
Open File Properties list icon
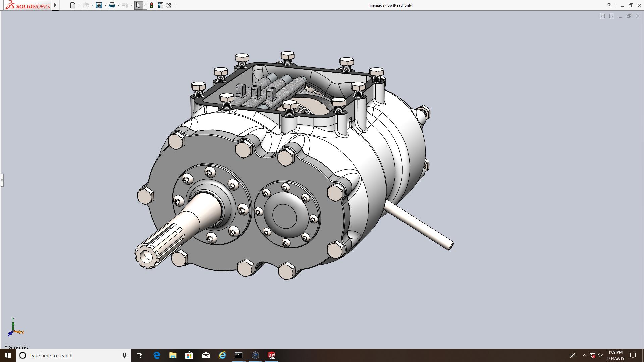160,5
